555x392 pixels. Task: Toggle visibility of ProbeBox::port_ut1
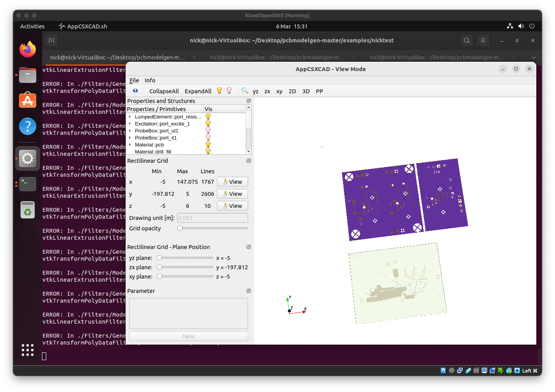point(208,131)
